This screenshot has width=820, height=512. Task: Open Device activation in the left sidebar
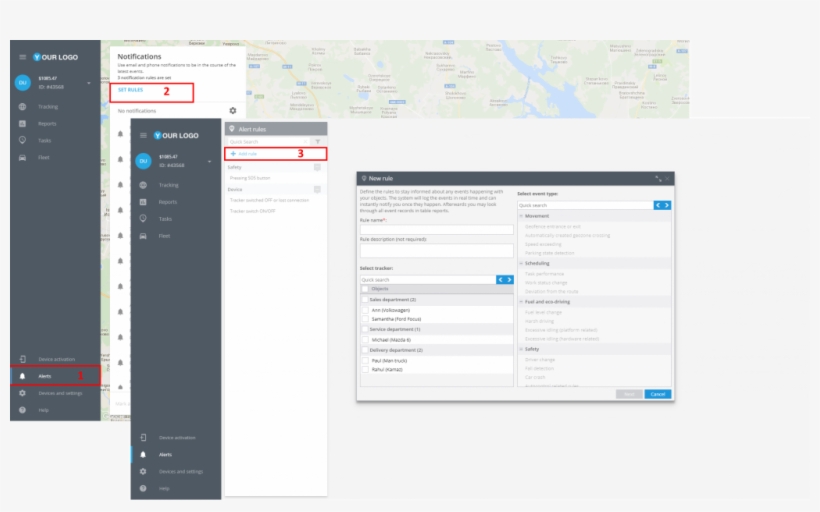(x=55, y=359)
